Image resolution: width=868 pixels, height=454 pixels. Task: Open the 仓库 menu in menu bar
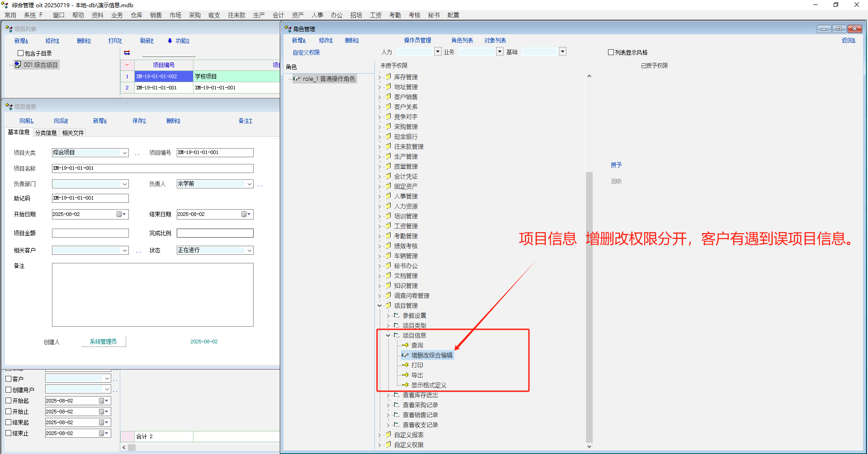point(136,15)
